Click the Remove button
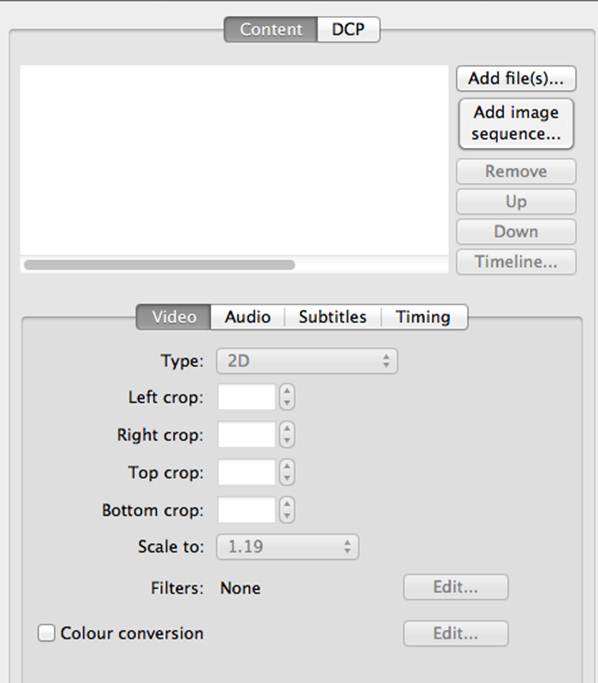The height and width of the screenshot is (683, 598). [x=516, y=172]
